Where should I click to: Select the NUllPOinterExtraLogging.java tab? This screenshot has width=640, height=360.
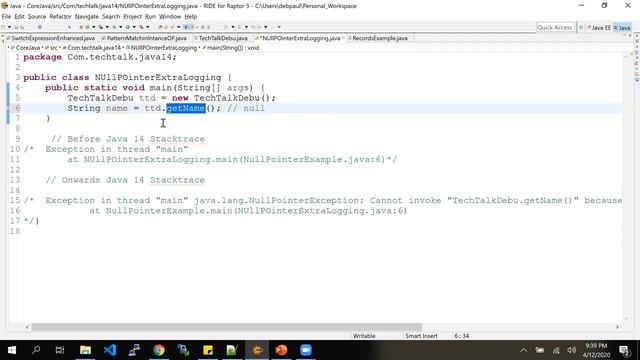pyautogui.click(x=300, y=38)
